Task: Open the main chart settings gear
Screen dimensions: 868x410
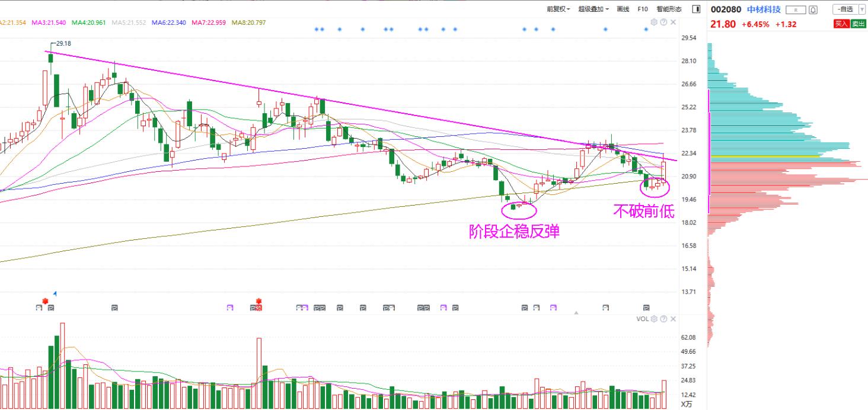Action: (654, 22)
